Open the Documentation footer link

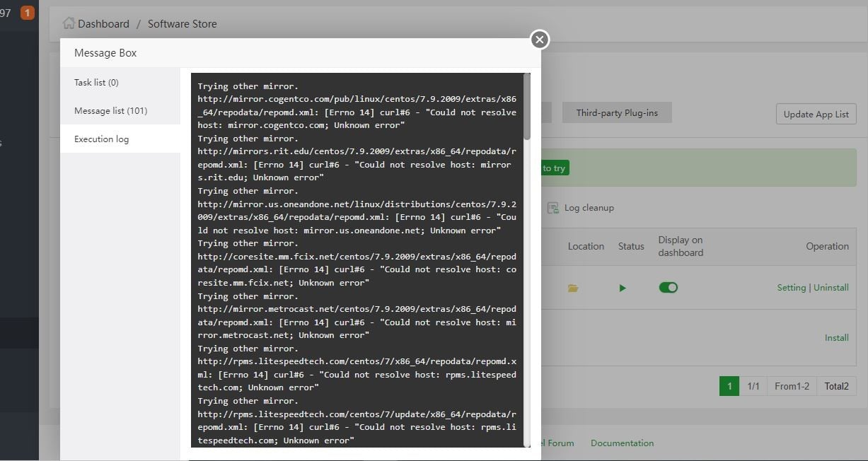pyautogui.click(x=623, y=443)
